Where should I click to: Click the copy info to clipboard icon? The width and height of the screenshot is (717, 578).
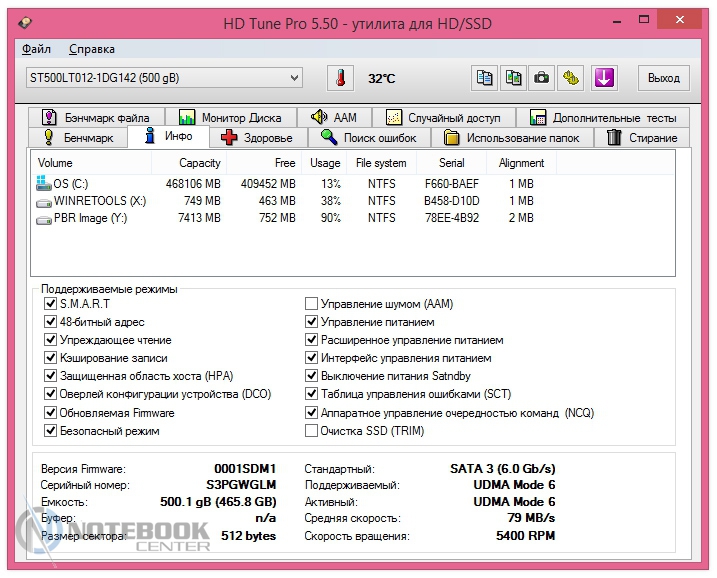pos(484,78)
